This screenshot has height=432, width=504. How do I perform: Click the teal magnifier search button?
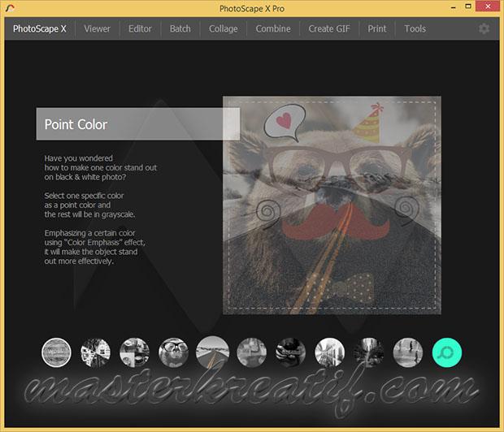pyautogui.click(x=447, y=352)
